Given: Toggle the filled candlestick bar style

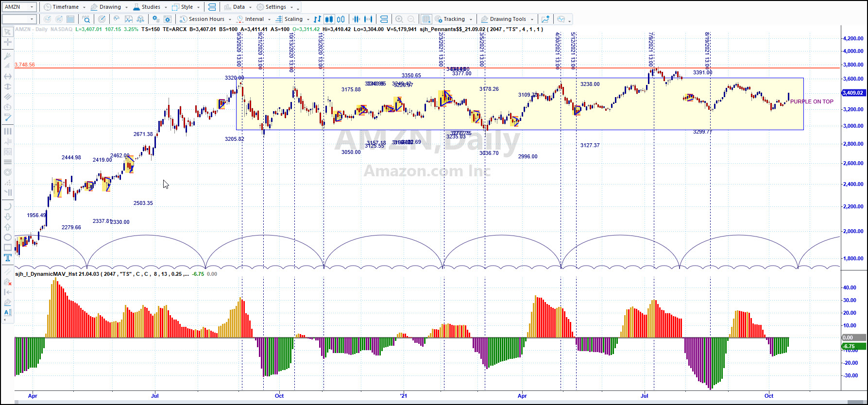Looking at the screenshot, I should [x=329, y=19].
